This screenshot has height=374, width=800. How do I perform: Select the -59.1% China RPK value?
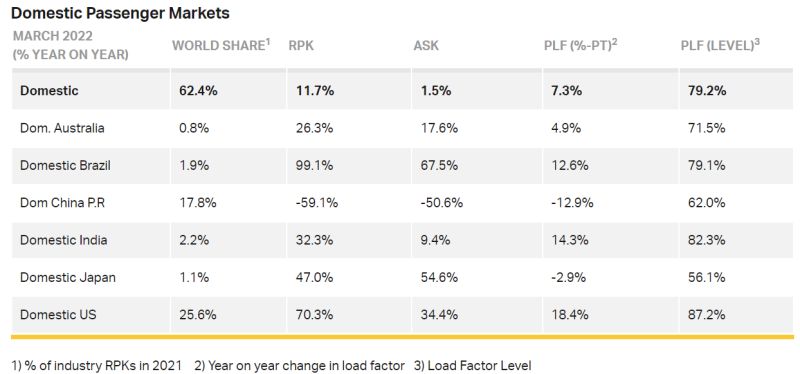[317, 203]
